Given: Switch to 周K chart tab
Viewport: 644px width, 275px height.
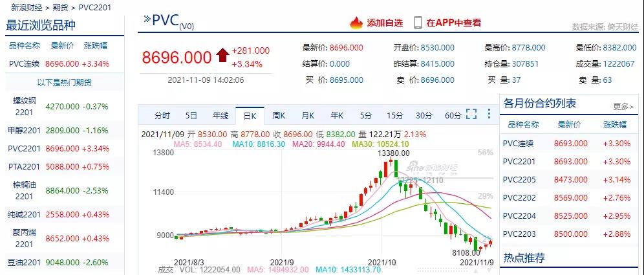Looking at the screenshot, I should (x=279, y=116).
